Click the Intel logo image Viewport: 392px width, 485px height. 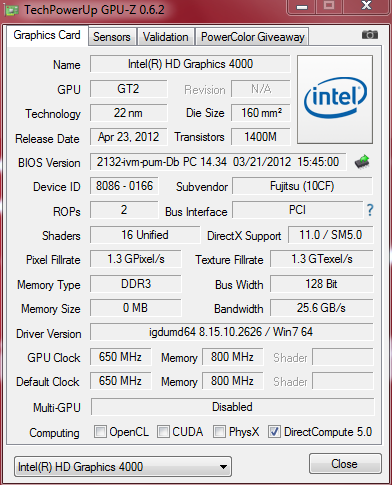click(335, 99)
